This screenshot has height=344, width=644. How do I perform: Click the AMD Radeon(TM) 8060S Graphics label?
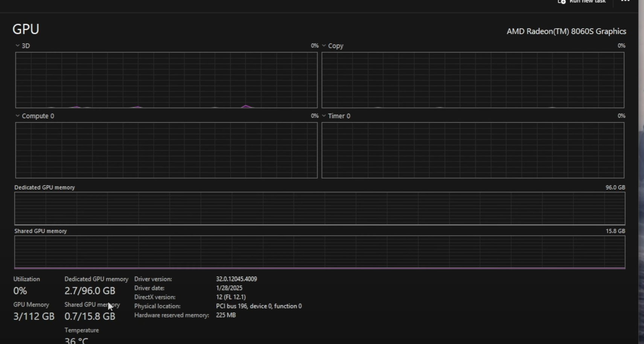click(x=566, y=31)
